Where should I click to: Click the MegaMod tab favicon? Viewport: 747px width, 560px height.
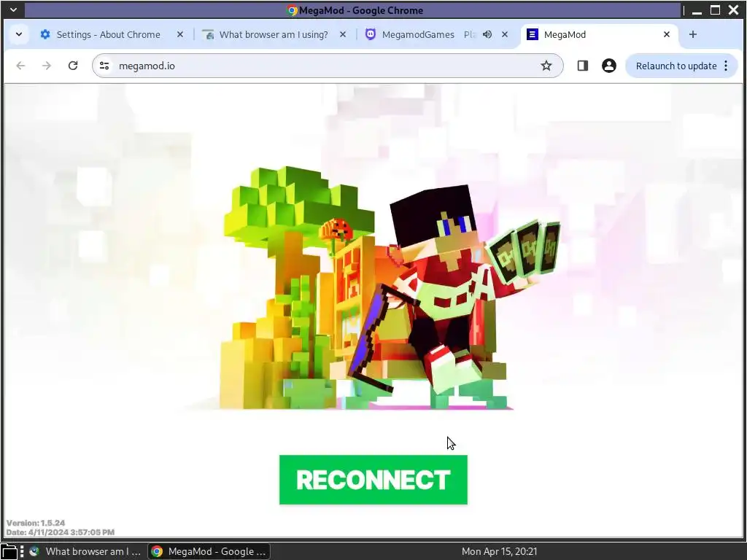tap(533, 34)
